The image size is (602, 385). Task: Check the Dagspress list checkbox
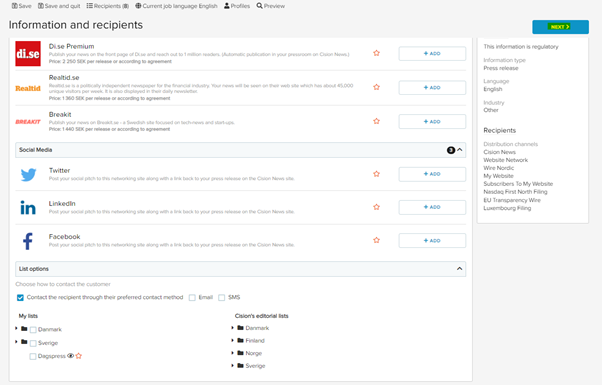33,357
